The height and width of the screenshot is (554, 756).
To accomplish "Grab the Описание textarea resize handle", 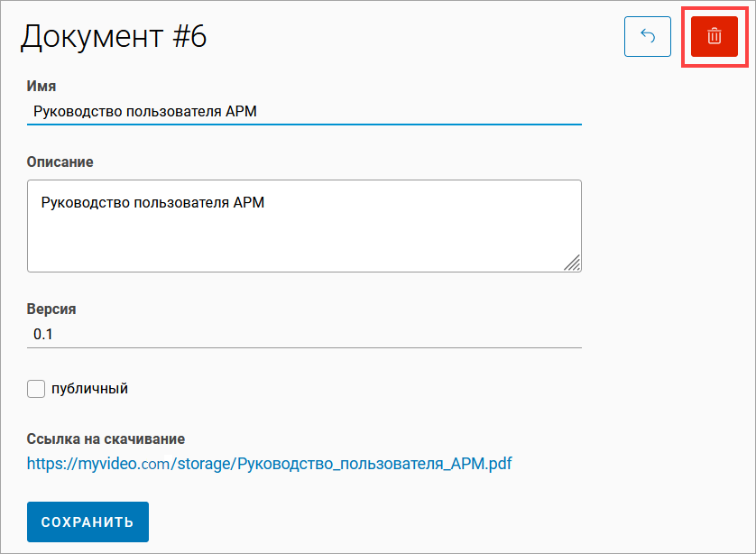I will 572,263.
